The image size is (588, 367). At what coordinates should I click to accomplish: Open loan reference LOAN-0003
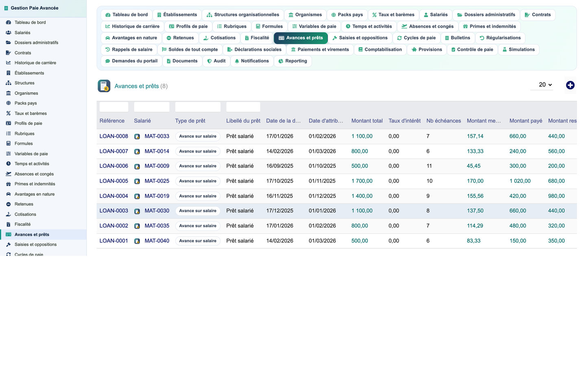[x=114, y=211]
